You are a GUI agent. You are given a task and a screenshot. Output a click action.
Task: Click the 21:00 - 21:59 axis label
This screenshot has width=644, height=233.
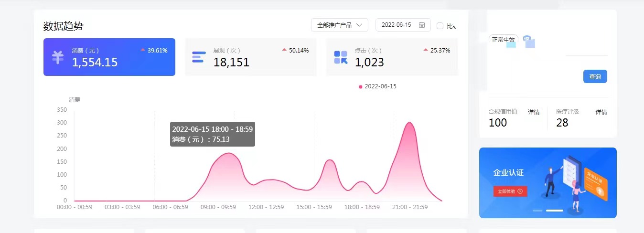click(x=409, y=207)
